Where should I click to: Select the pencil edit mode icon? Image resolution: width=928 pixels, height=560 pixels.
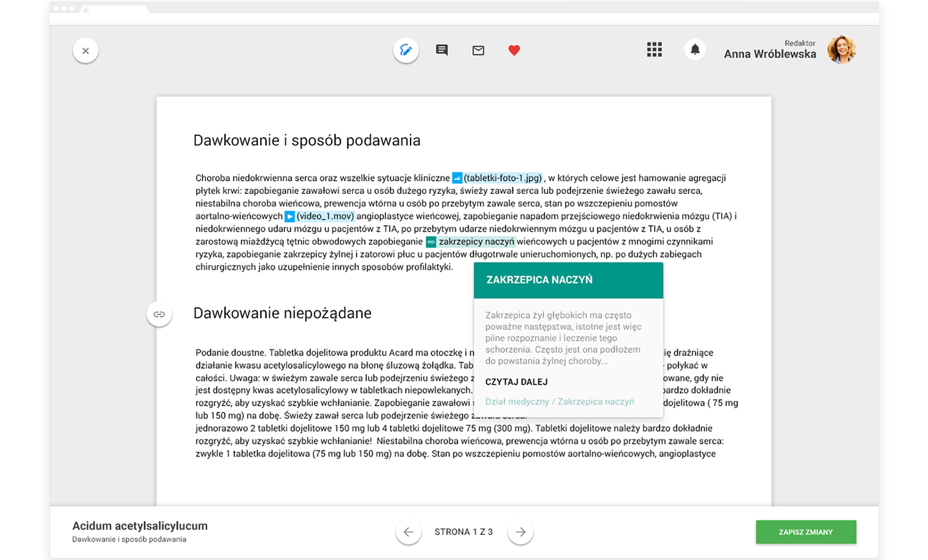[x=406, y=50]
